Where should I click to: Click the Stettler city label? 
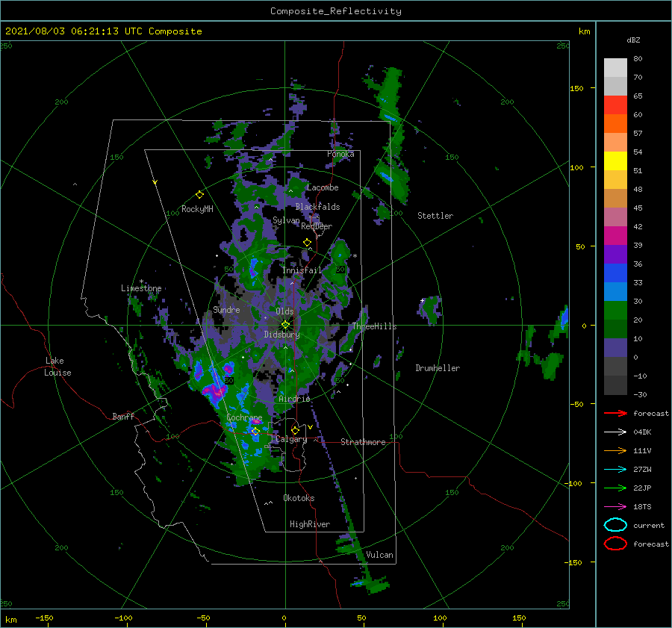pos(435,216)
